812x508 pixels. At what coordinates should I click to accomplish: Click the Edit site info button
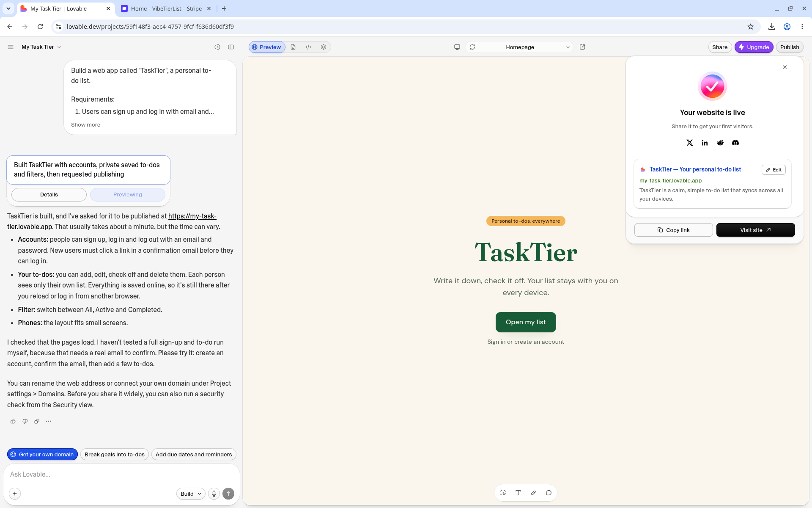[x=774, y=170]
